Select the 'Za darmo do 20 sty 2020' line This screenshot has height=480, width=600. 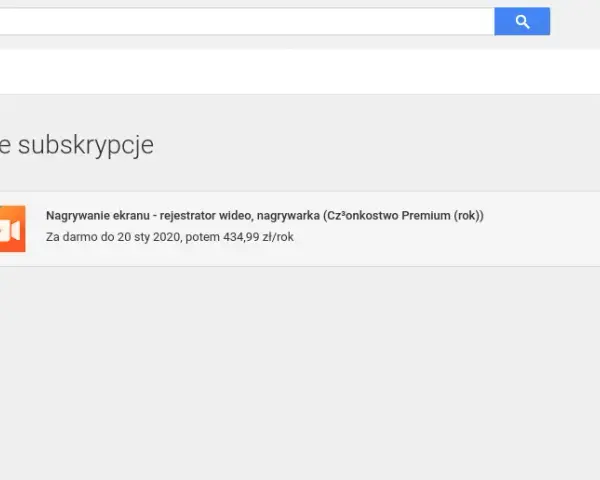[113, 237]
